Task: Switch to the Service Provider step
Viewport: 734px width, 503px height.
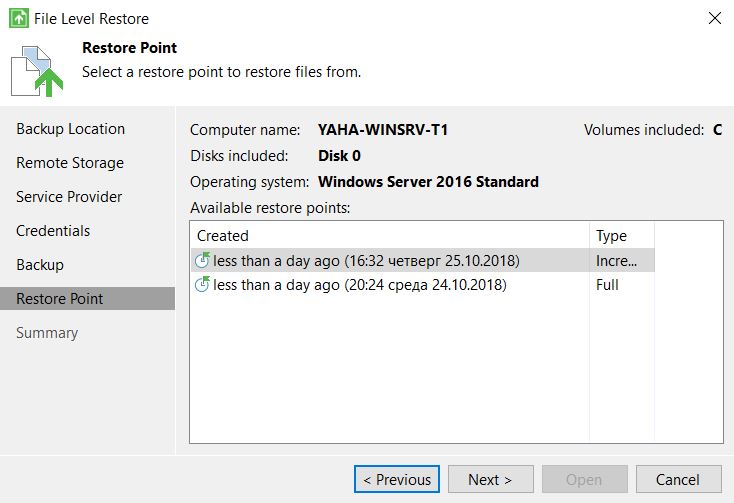Action: point(69,197)
